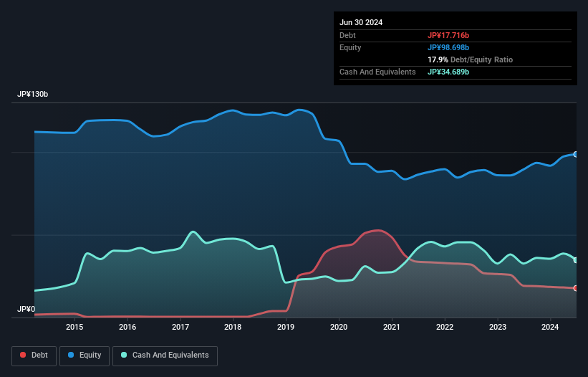Toggle Cash And Equivalents legend button

[x=165, y=355]
